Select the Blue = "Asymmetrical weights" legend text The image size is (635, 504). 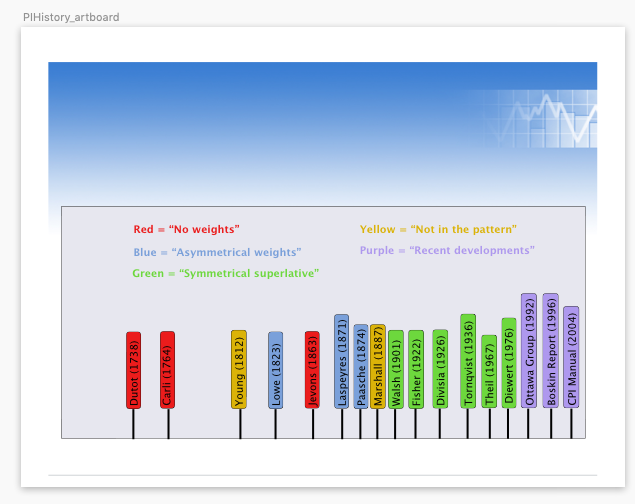[x=217, y=252]
